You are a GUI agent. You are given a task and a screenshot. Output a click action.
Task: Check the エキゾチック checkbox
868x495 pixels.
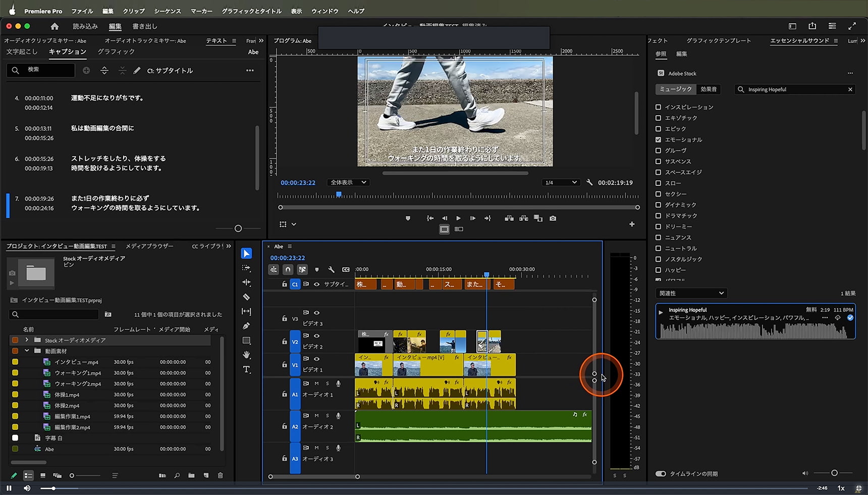[x=658, y=118]
